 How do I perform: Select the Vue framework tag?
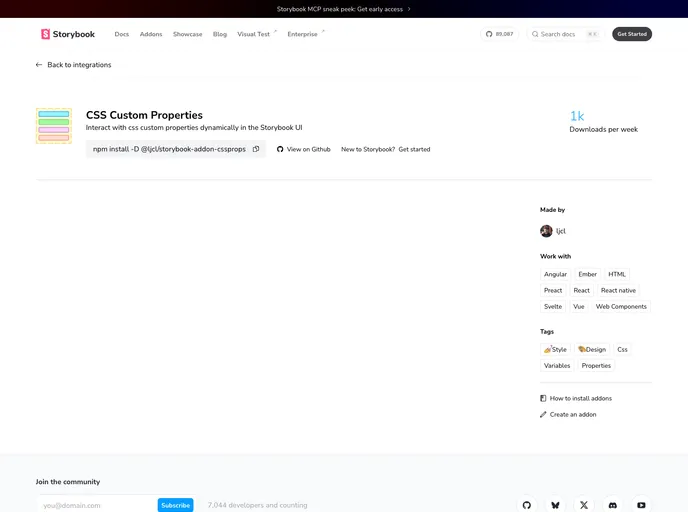tap(579, 307)
